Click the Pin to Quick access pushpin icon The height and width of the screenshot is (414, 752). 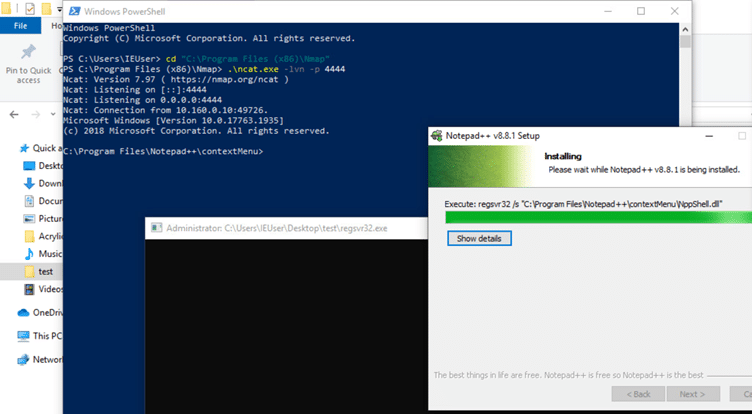coord(28,51)
